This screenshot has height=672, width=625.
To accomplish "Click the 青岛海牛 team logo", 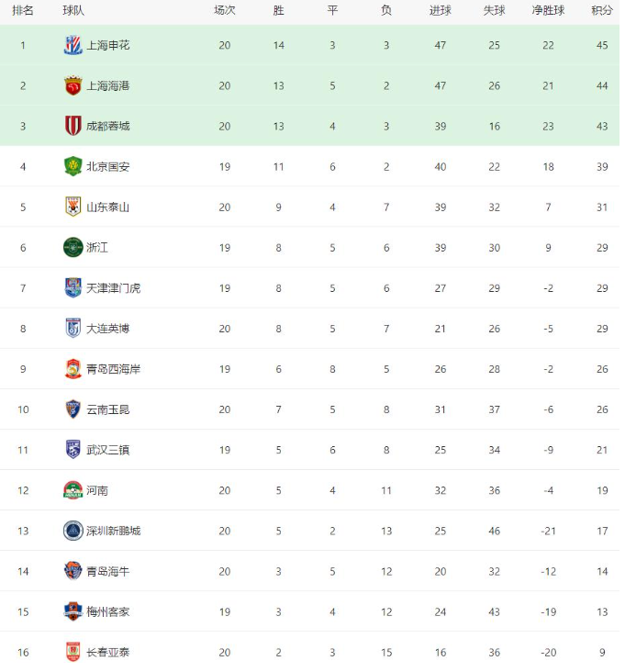I will (73, 571).
